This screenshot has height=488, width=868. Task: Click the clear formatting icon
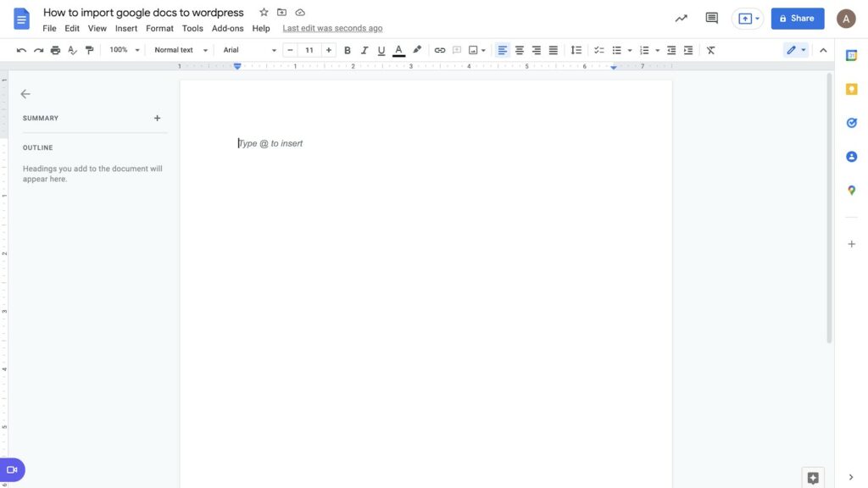(x=709, y=49)
